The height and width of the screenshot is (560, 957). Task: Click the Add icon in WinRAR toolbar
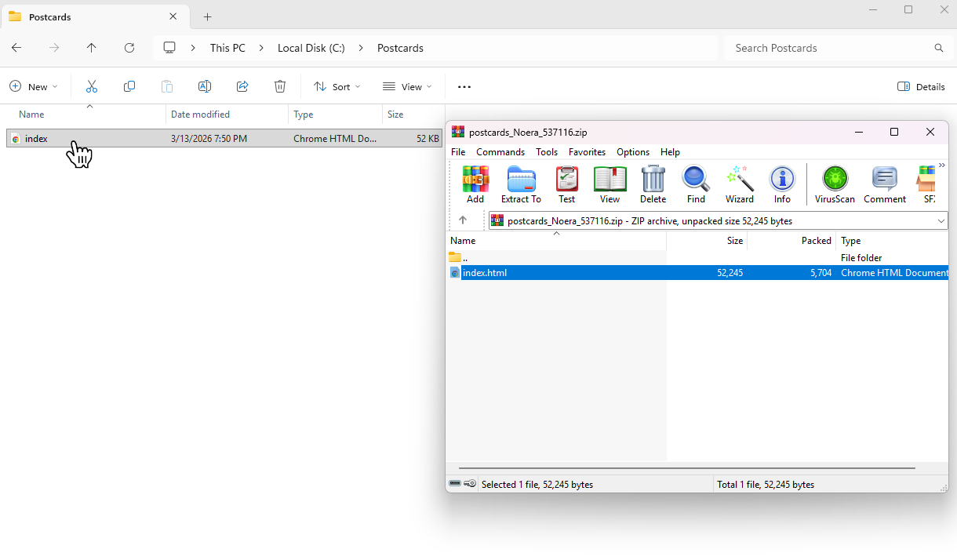click(475, 185)
